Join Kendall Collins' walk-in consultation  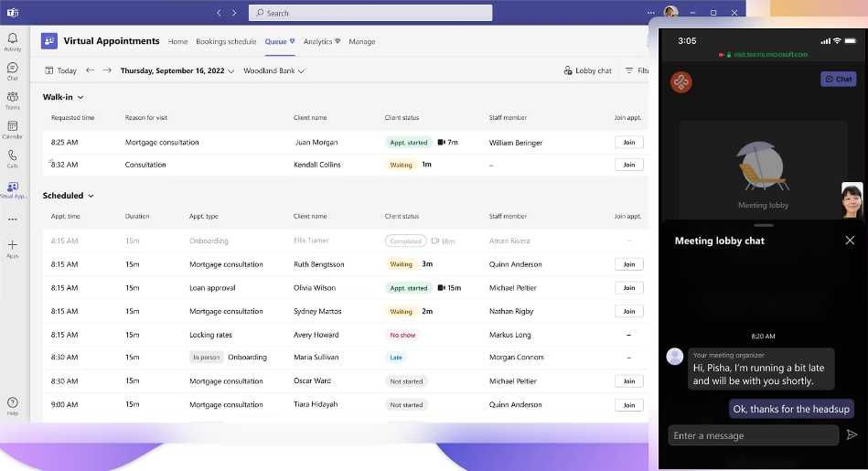tap(629, 165)
